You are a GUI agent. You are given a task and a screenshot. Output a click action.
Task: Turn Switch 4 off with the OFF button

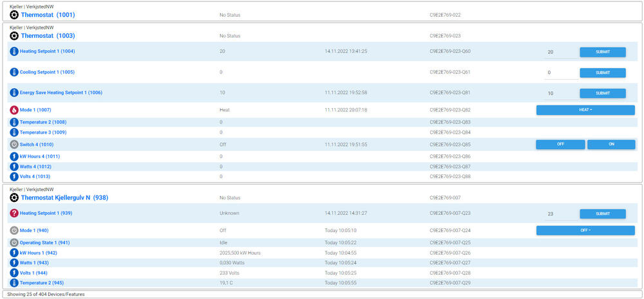point(560,145)
